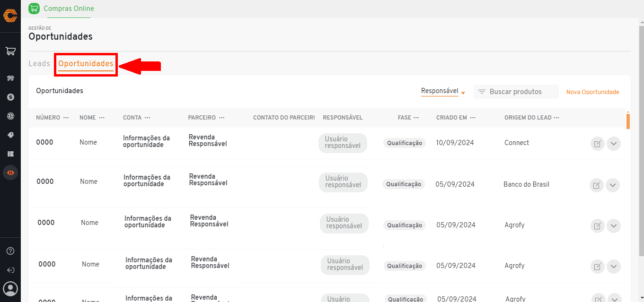This screenshot has width=644, height=302.
Task: Click Nova Oportunidade link
Action: [592, 92]
